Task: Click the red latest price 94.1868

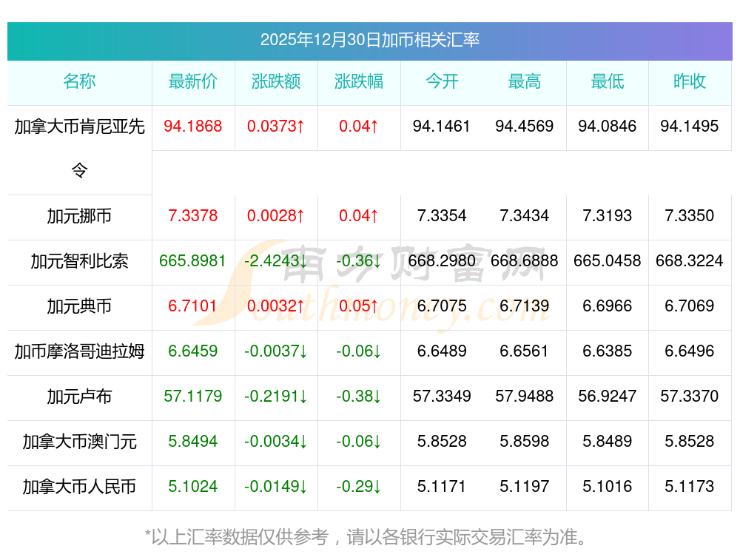Action: [x=193, y=126]
